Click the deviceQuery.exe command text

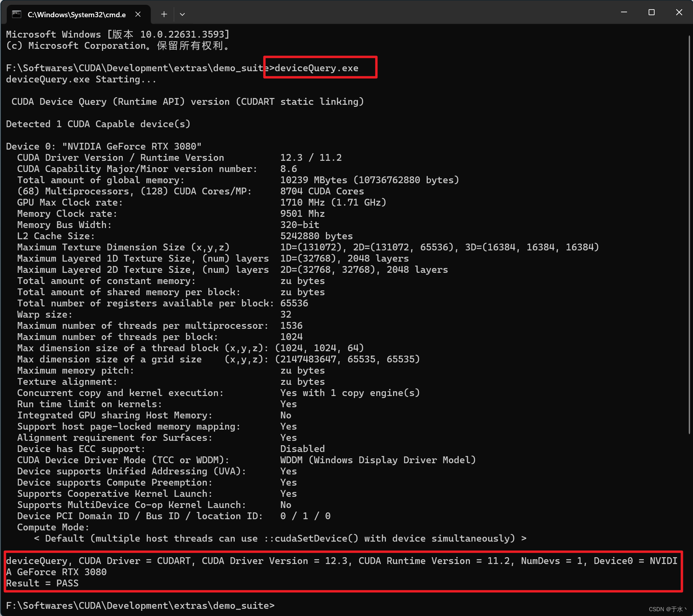coord(316,68)
